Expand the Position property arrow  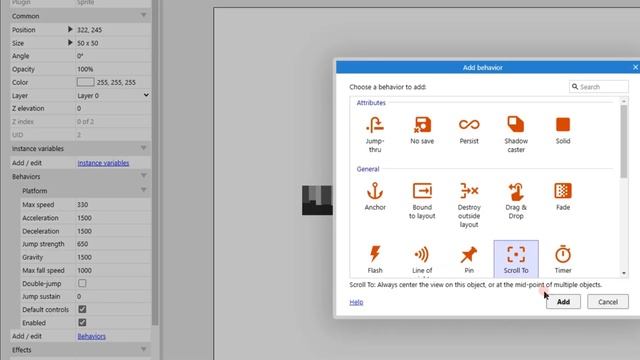70,29
